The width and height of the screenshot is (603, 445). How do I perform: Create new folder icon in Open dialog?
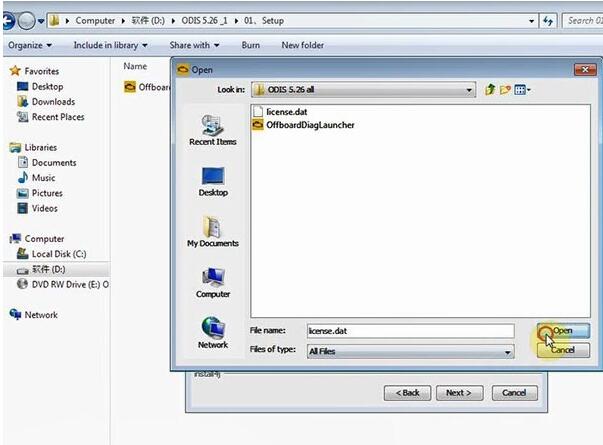[505, 90]
